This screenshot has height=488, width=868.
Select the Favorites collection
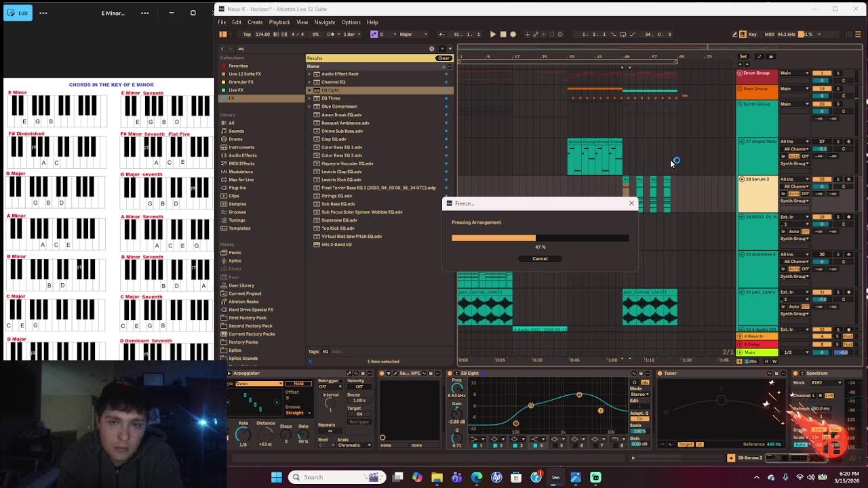click(x=238, y=66)
